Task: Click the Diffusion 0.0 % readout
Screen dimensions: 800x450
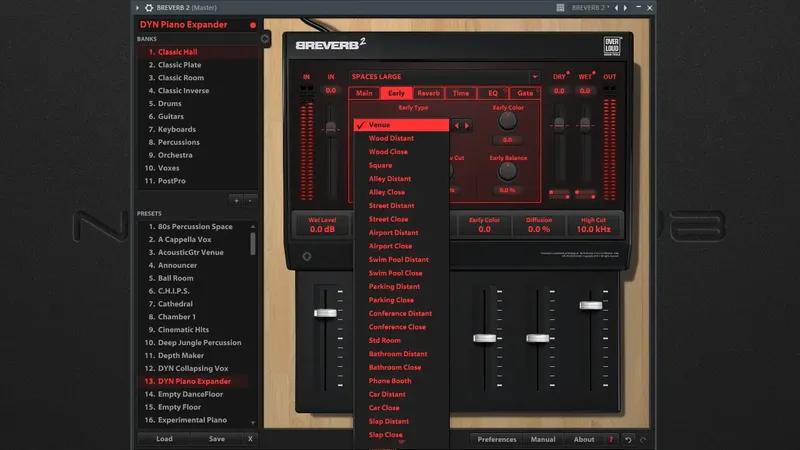Action: click(539, 225)
